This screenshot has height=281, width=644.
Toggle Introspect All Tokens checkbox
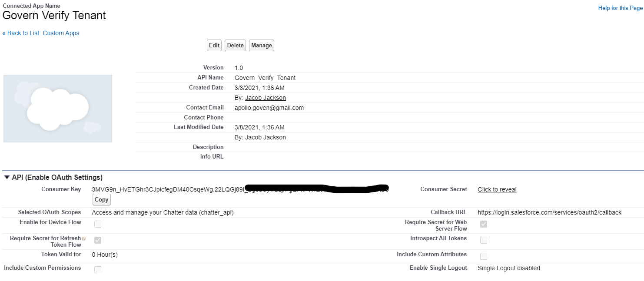484,240
